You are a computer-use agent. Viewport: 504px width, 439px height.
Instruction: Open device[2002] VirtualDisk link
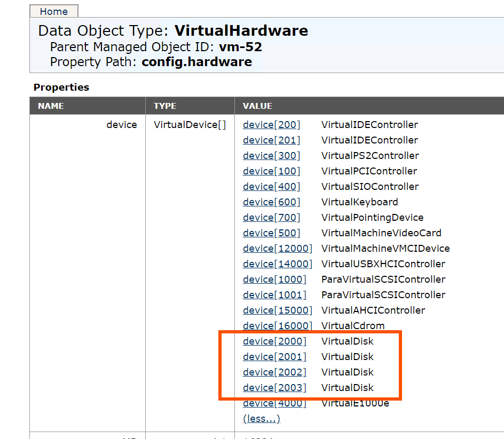point(274,372)
